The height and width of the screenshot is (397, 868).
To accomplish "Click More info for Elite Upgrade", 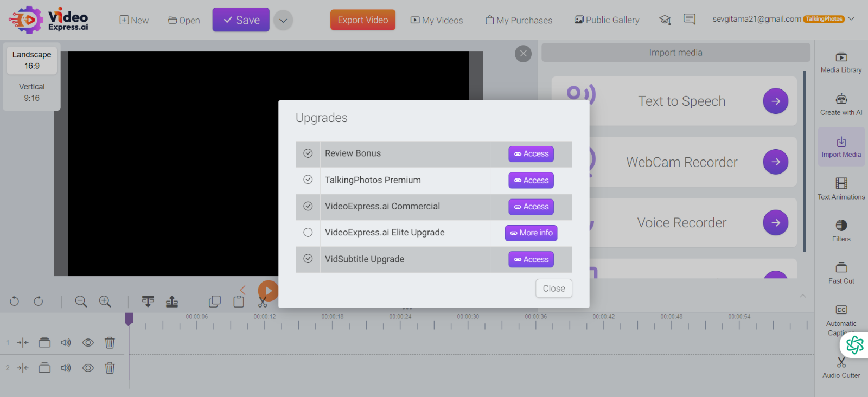I will tap(531, 233).
